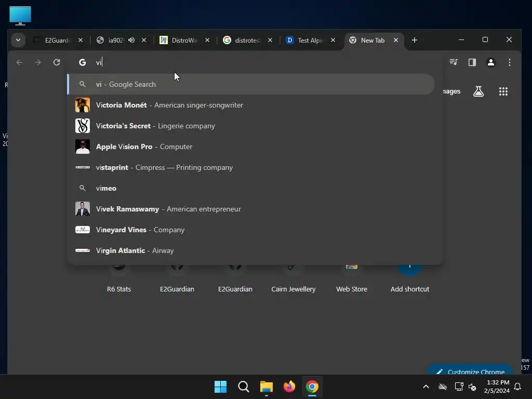Reload the page

click(57, 62)
